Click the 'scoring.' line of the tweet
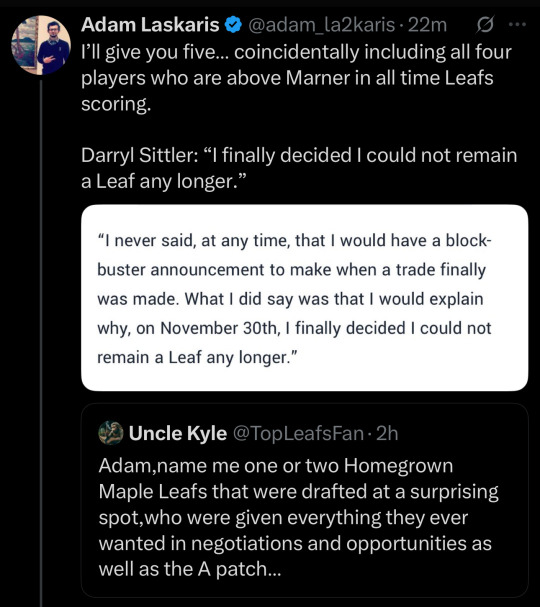The image size is (540, 607). [x=116, y=104]
